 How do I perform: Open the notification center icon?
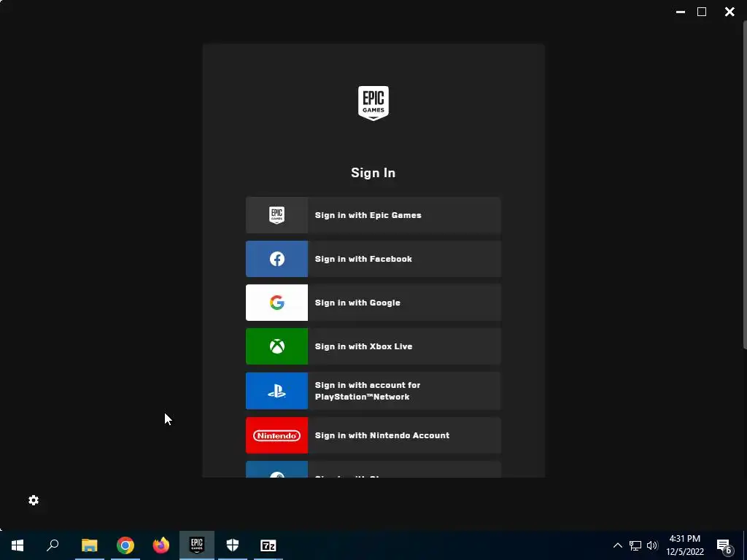click(x=724, y=545)
